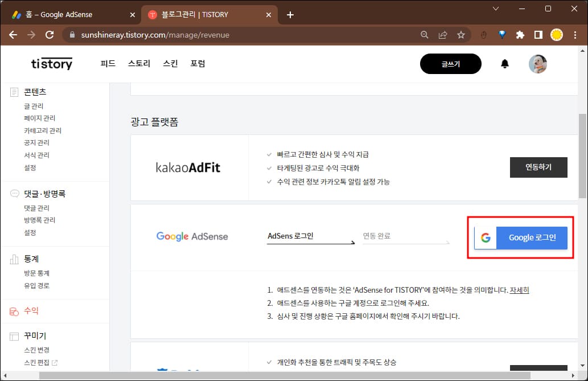Click the AdSens 로그인 step label
This screenshot has width=588, height=381.
[x=291, y=236]
